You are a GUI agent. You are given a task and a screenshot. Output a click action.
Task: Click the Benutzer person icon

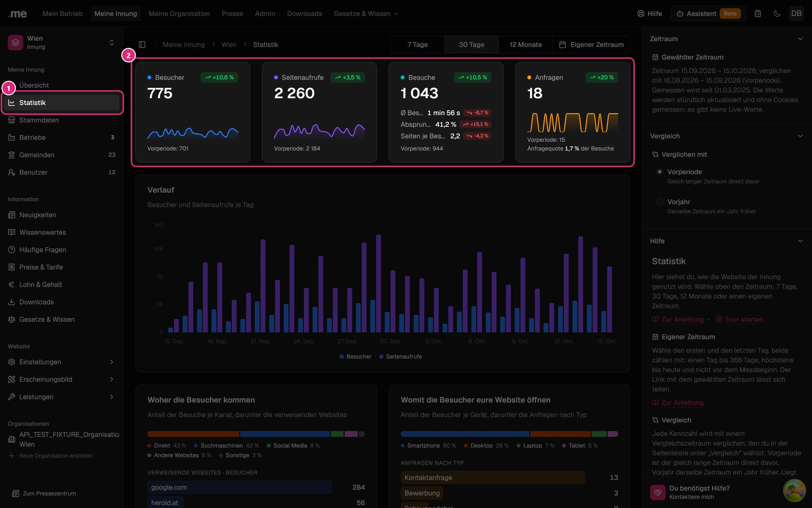coord(12,172)
